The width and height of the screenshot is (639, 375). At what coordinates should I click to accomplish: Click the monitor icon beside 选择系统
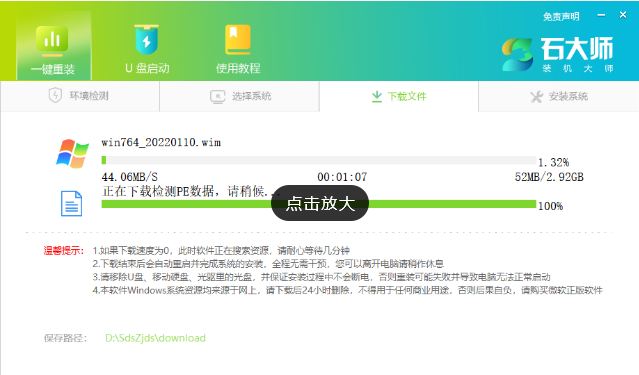[218, 97]
